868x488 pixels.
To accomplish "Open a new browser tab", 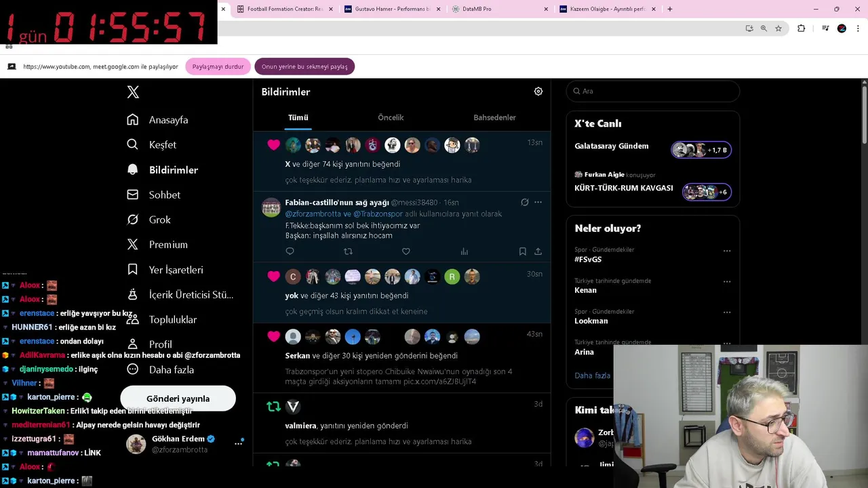I will coord(670,9).
